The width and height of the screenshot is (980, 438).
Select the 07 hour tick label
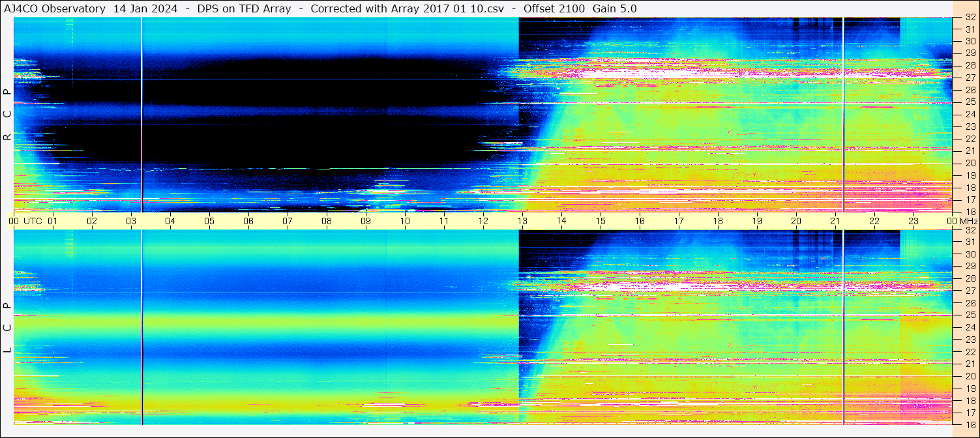pos(288,221)
